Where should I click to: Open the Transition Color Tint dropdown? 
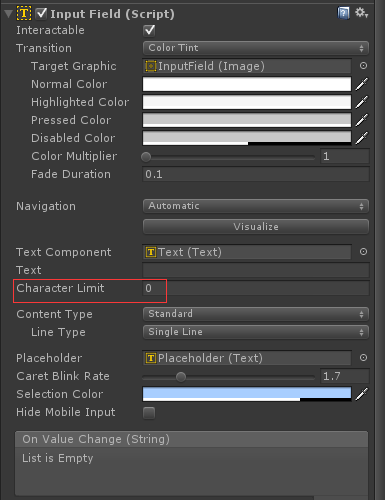pyautogui.click(x=256, y=48)
